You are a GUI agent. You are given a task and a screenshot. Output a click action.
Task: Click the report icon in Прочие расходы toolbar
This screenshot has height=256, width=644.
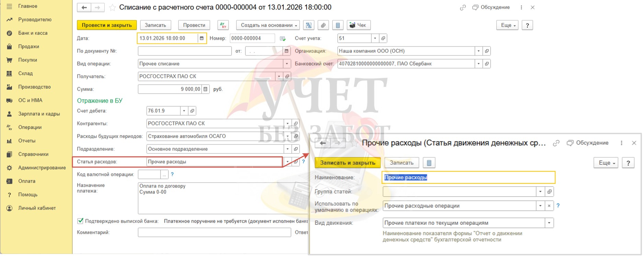point(429,163)
